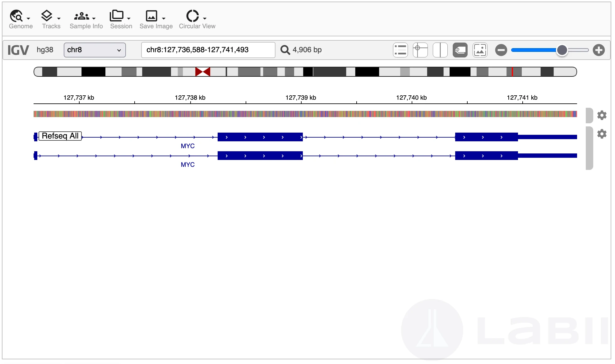Open the Save Image dropdown
This screenshot has width=615, height=364.
coord(156,20)
